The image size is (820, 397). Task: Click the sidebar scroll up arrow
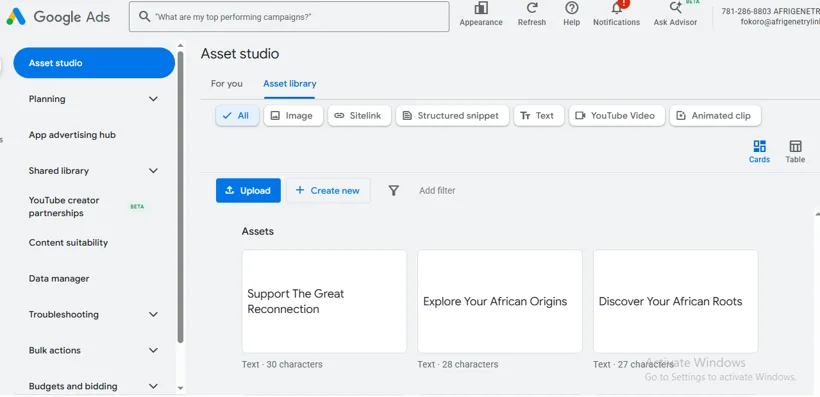click(181, 45)
